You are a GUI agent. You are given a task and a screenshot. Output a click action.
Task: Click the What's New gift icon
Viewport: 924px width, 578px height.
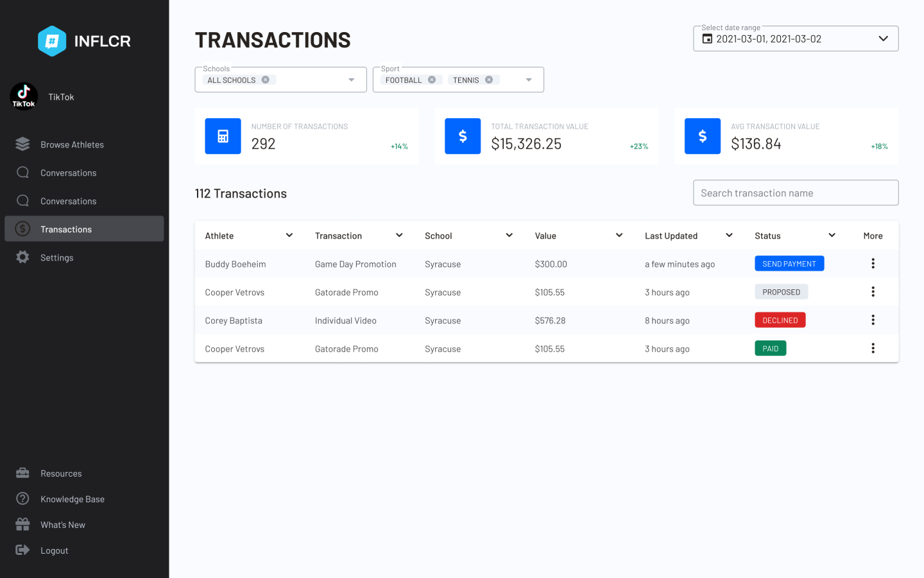coord(22,525)
